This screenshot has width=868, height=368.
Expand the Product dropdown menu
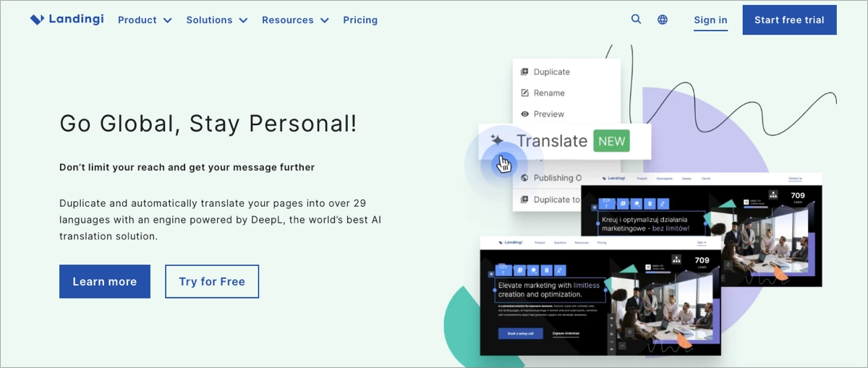pos(145,20)
